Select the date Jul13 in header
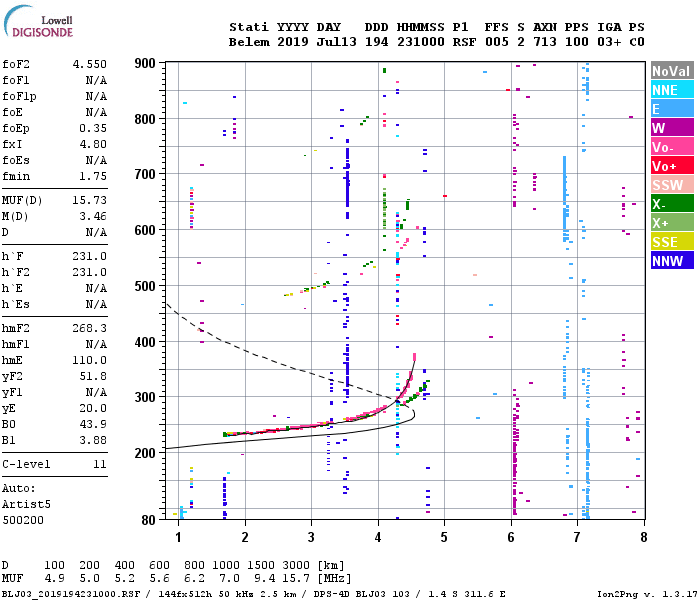The width and height of the screenshot is (700, 600). click(x=337, y=42)
